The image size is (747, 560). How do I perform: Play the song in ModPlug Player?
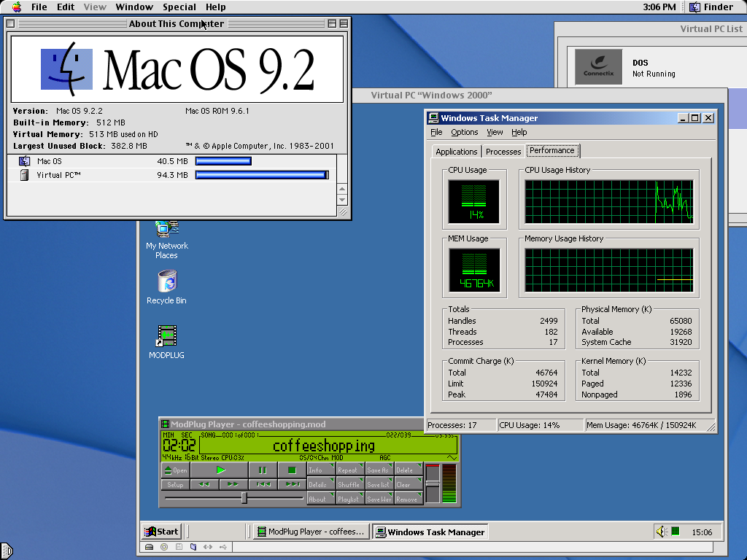[220, 470]
